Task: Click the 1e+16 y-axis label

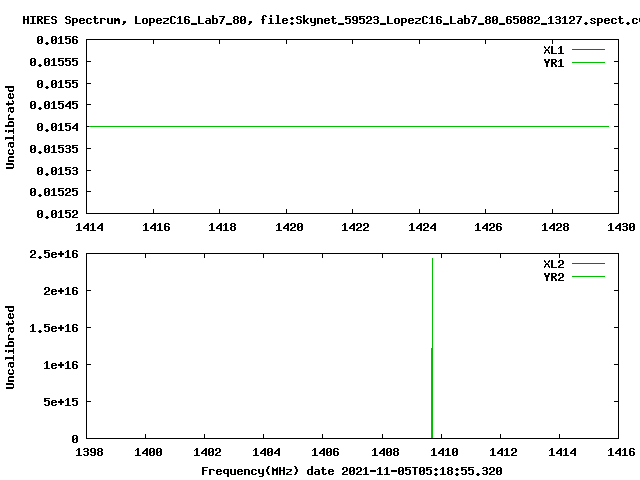Action: (61, 365)
